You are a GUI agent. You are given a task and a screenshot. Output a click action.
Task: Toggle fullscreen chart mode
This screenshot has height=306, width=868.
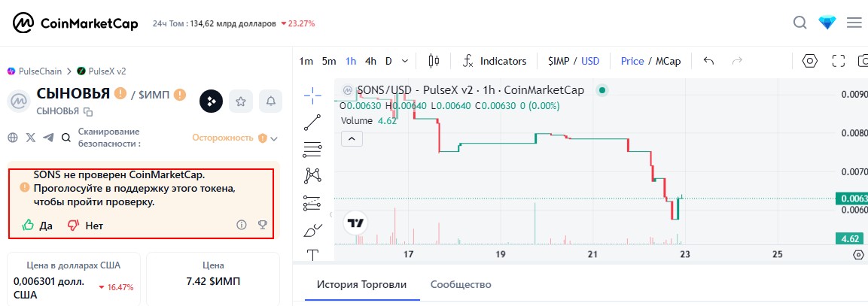[x=839, y=61]
